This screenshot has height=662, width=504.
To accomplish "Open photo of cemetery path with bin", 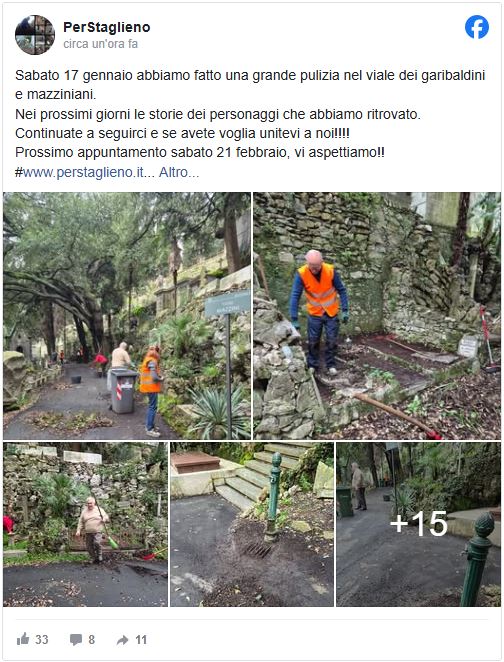I will pyautogui.click(x=127, y=316).
